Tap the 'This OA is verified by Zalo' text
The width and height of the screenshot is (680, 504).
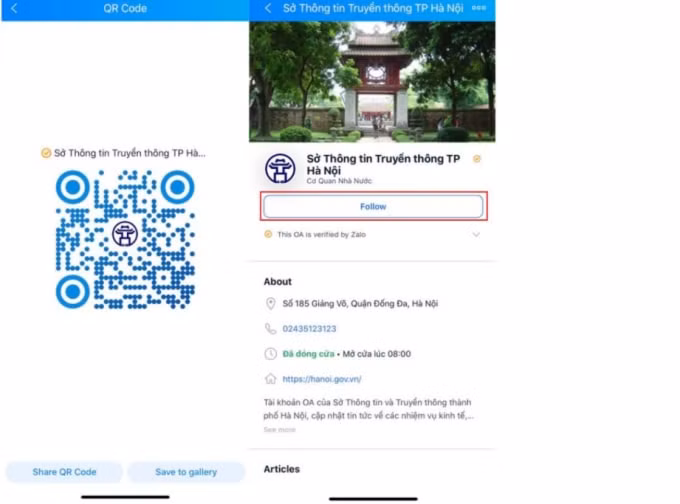(321, 235)
